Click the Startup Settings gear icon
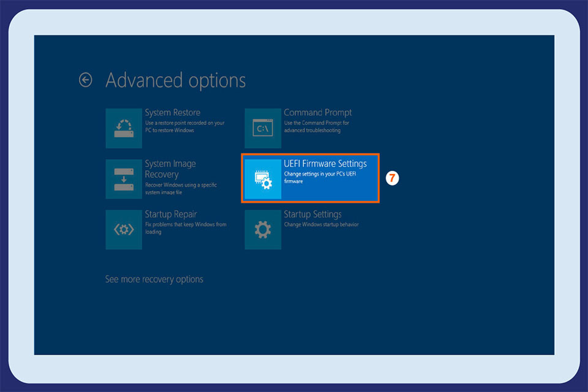Screen dimensions: 588x392 coord(263,230)
